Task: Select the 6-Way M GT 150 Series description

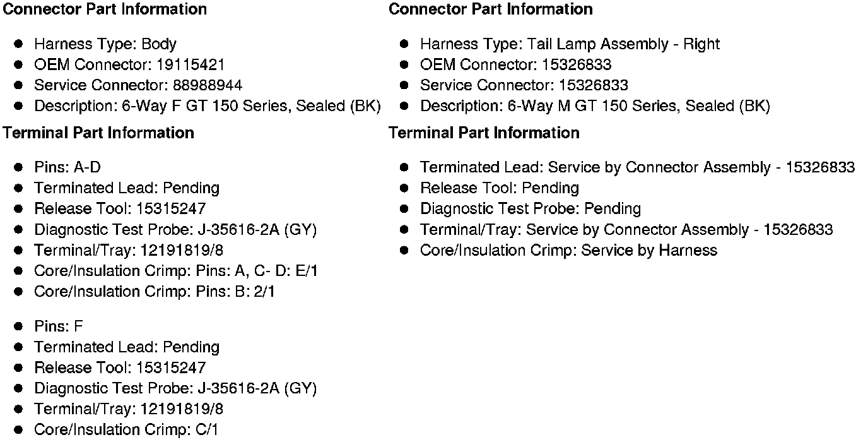Action: point(595,106)
